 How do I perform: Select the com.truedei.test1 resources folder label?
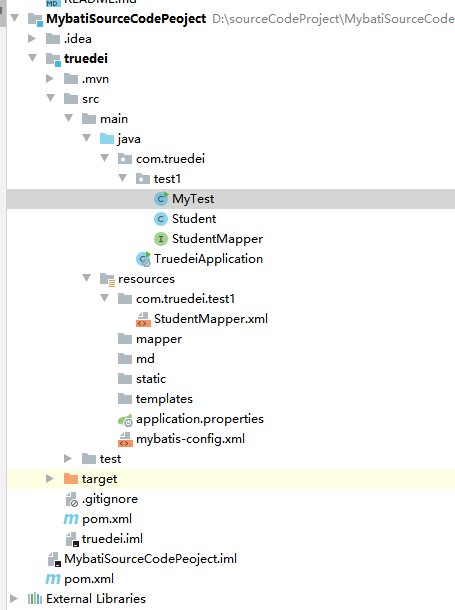point(186,299)
